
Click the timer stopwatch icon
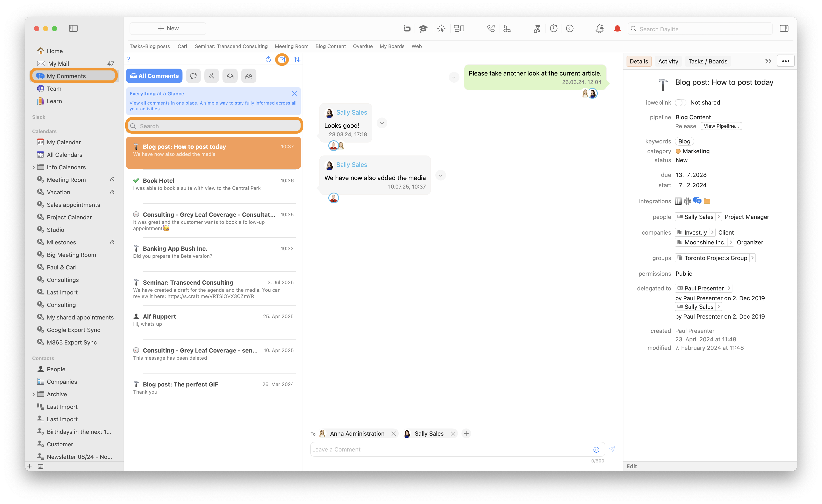tap(554, 29)
